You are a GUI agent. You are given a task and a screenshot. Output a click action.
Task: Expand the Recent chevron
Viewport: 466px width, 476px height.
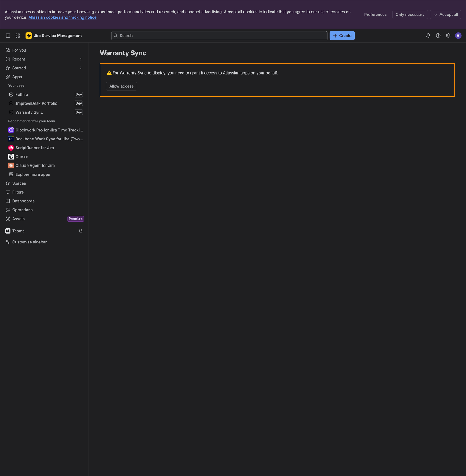pyautogui.click(x=81, y=59)
